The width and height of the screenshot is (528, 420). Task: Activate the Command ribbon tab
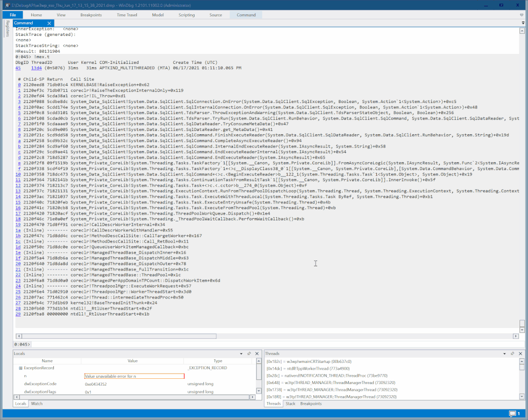[x=246, y=15]
